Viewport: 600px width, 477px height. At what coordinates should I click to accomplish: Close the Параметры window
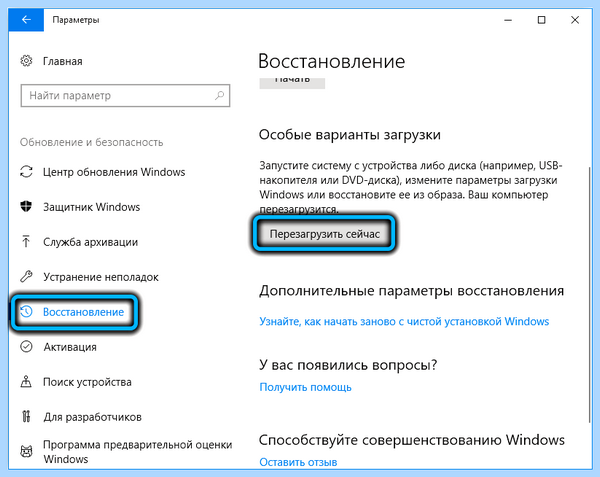pyautogui.click(x=575, y=20)
